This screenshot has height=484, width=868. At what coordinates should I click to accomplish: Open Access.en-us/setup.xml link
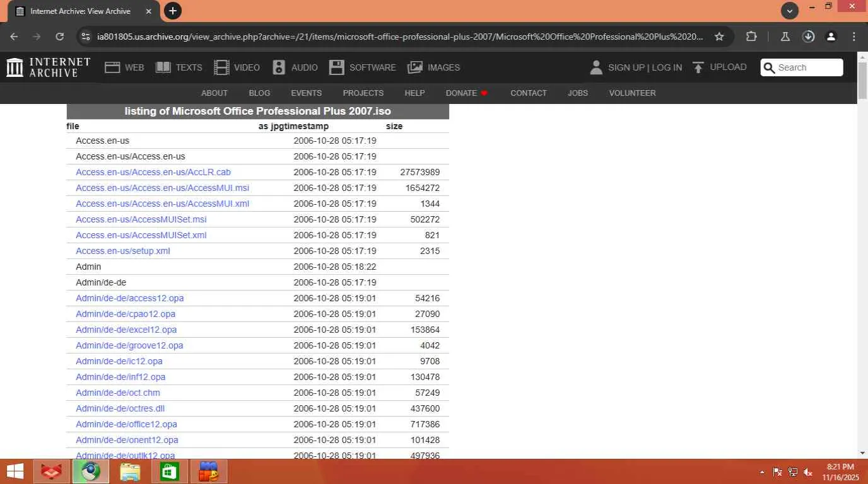point(123,251)
